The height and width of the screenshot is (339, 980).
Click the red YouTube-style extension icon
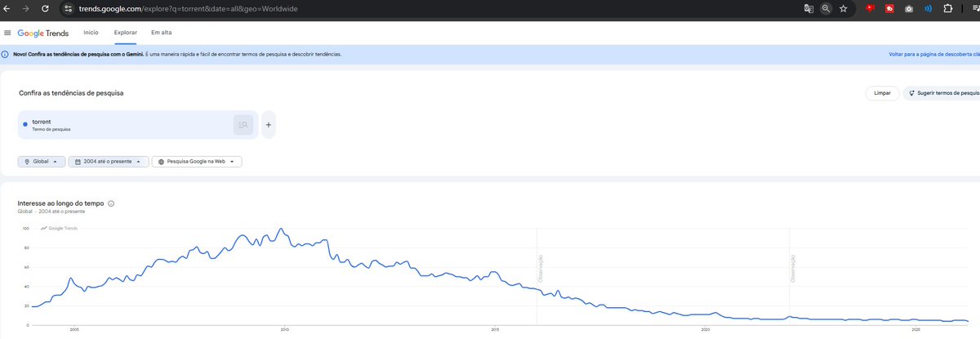click(871, 8)
